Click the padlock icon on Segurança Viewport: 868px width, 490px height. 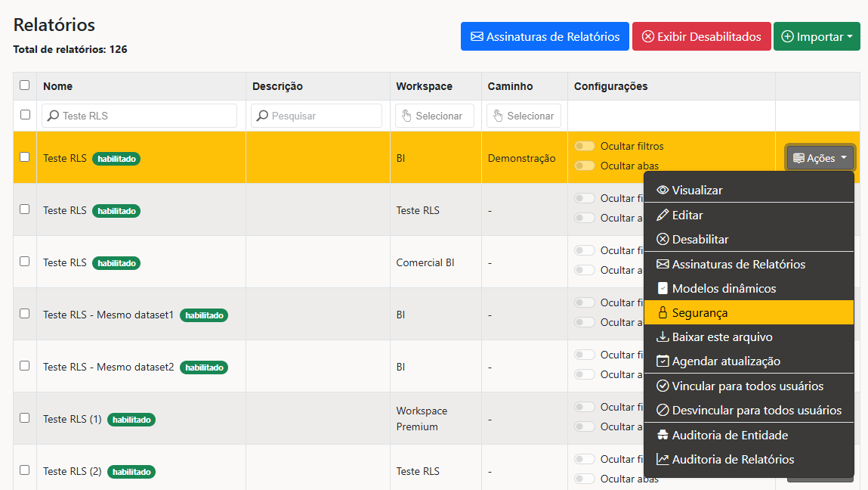(662, 312)
